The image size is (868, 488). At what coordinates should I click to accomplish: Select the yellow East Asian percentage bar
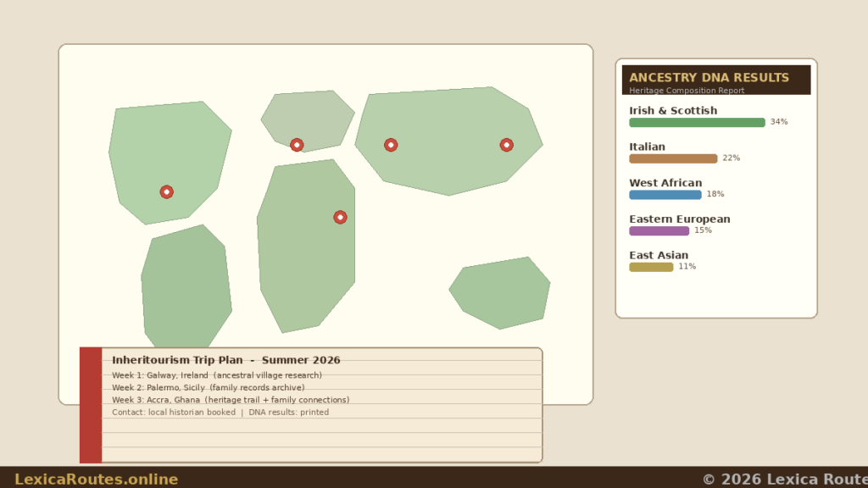[x=651, y=267]
